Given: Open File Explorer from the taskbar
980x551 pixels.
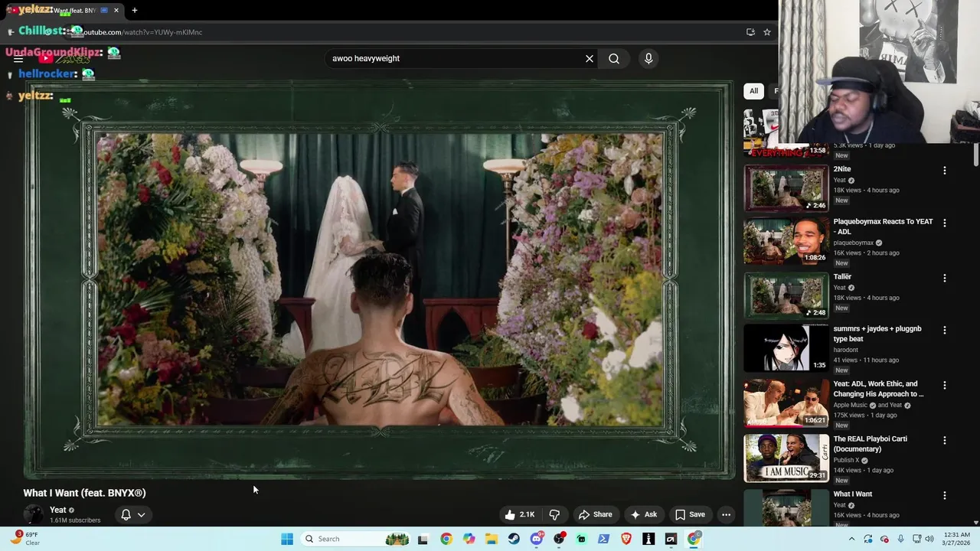Looking at the screenshot, I should click(492, 539).
